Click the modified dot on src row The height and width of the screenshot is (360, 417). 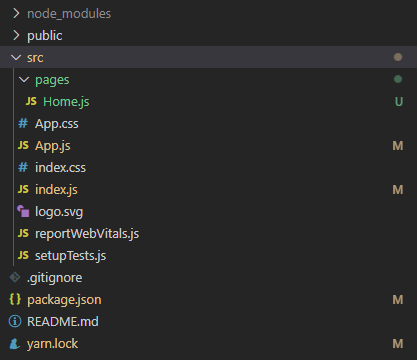(398, 57)
